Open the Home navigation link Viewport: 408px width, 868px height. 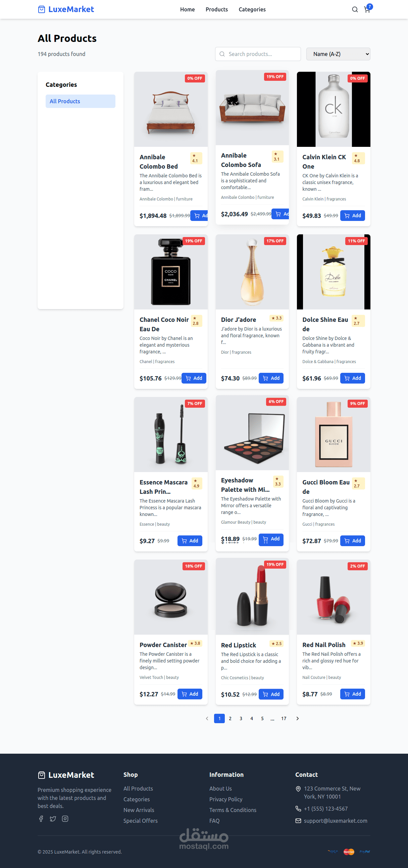(188, 9)
